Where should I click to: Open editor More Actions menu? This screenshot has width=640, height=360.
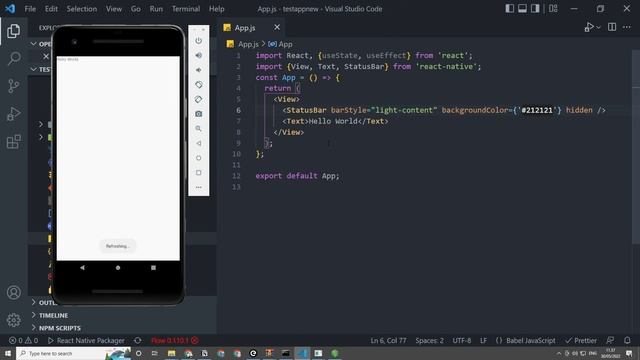pos(627,27)
